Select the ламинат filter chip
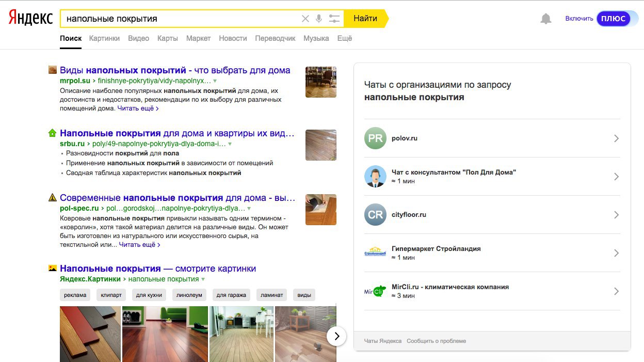This screenshot has height=362, width=644. tap(272, 295)
